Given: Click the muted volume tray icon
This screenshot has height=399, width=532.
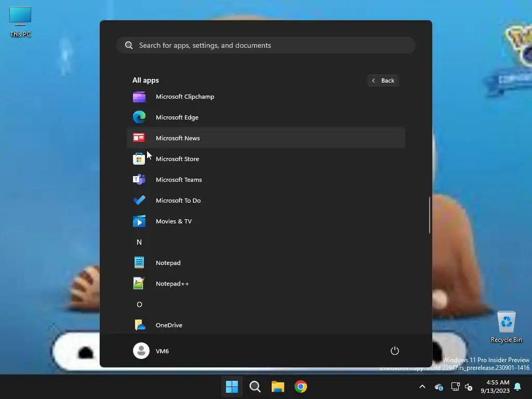Looking at the screenshot, I should tap(469, 387).
